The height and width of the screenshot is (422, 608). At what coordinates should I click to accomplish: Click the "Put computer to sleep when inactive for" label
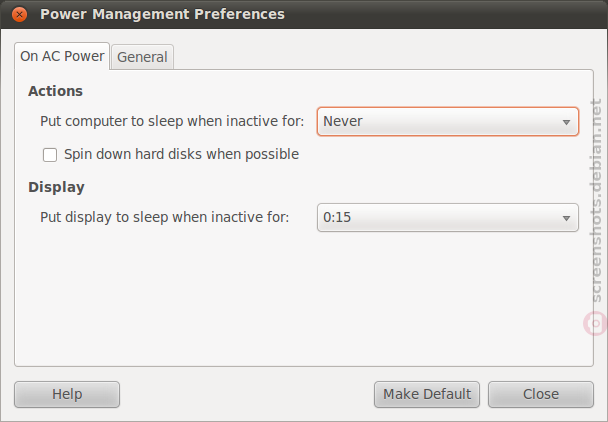click(172, 121)
